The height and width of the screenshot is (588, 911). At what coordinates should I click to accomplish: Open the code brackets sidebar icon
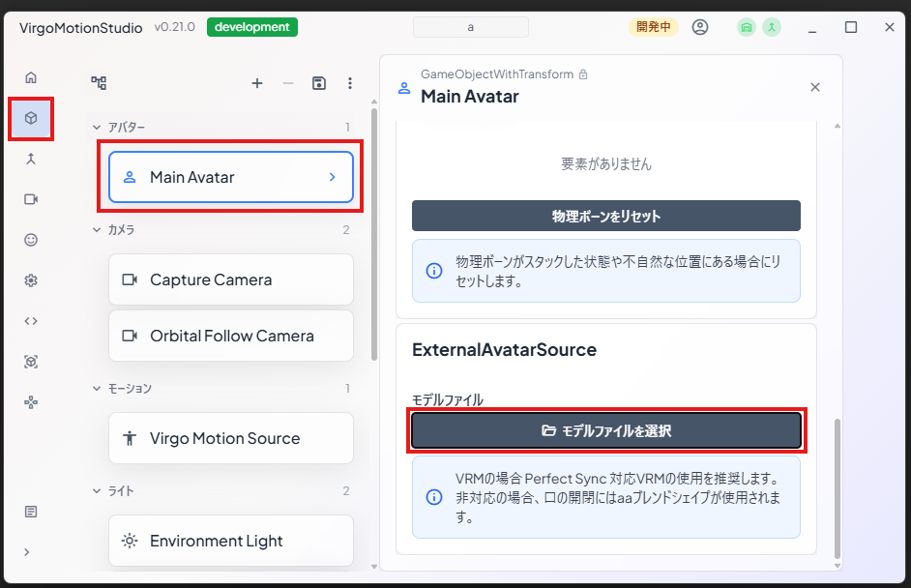pyautogui.click(x=31, y=321)
